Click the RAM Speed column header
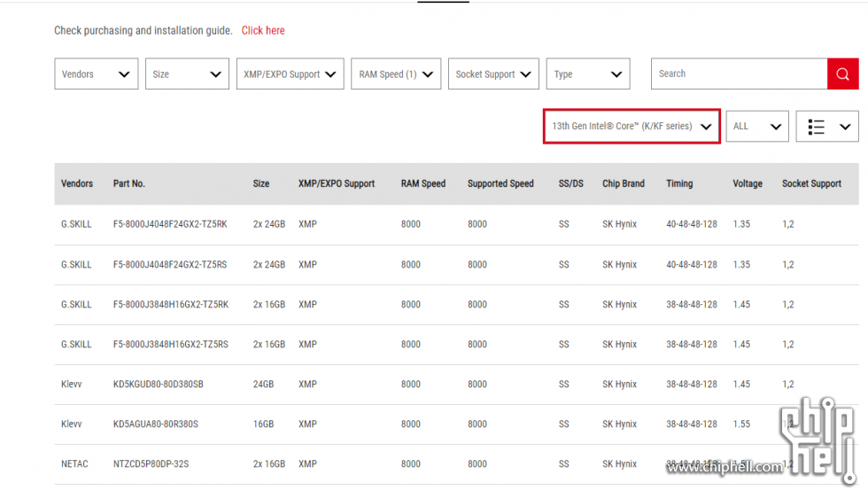 [x=423, y=183]
